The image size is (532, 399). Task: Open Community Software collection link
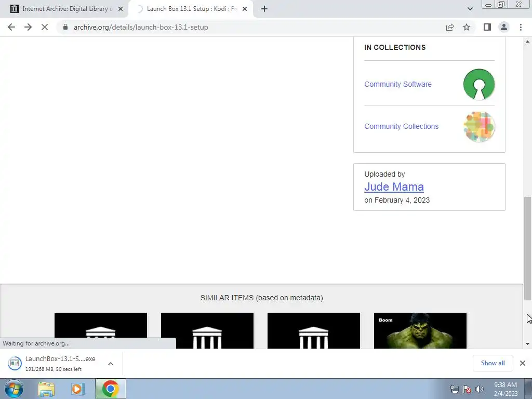coord(398,84)
